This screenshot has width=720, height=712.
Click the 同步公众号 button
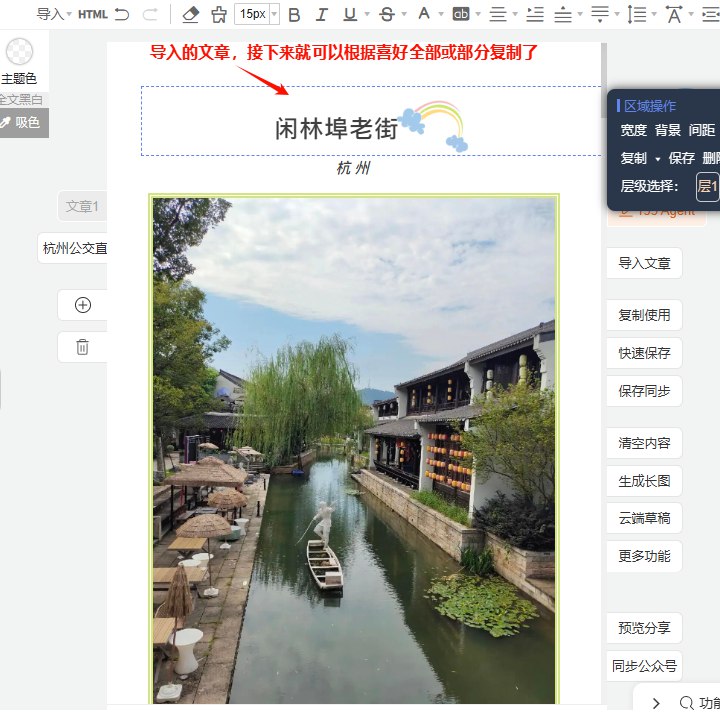point(644,666)
